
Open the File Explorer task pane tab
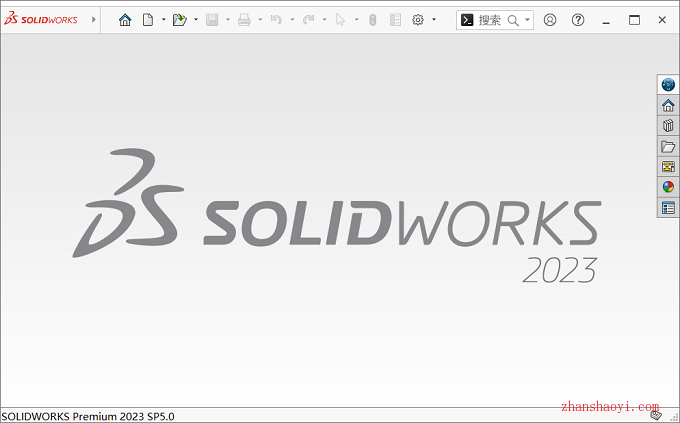pos(668,147)
